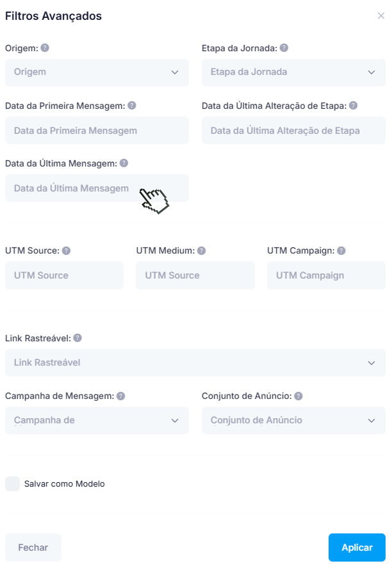The image size is (392, 568).
Task: Close the Filtros Avançados dialog with X
Action: click(381, 16)
